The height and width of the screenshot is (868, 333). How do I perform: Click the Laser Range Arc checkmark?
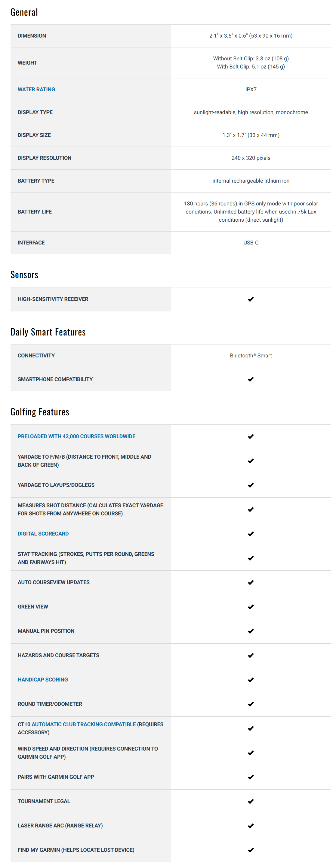point(250,826)
